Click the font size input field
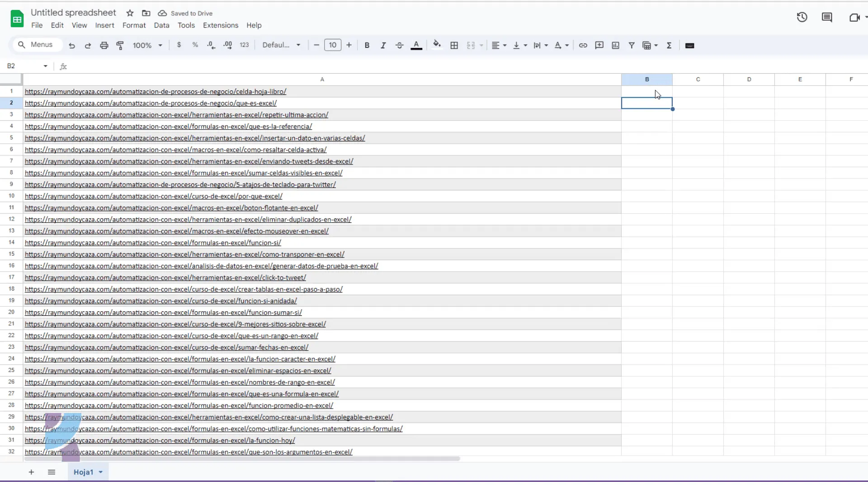 click(x=333, y=45)
